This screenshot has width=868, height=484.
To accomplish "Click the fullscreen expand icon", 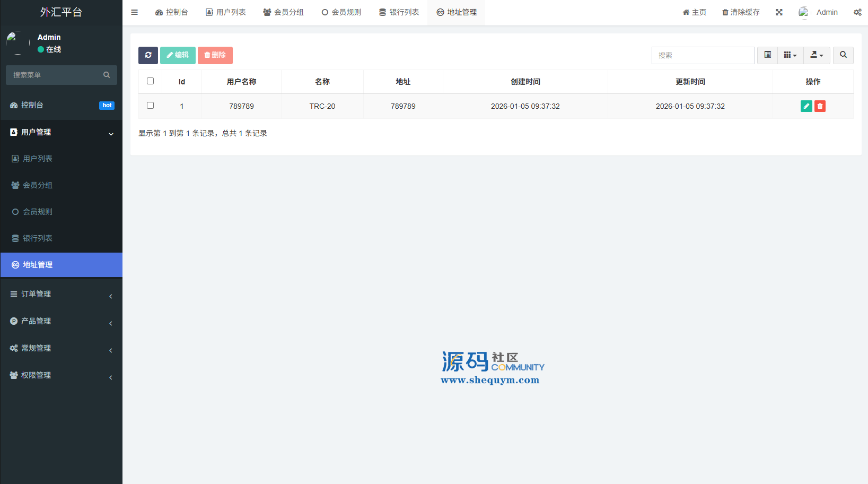I will point(779,12).
